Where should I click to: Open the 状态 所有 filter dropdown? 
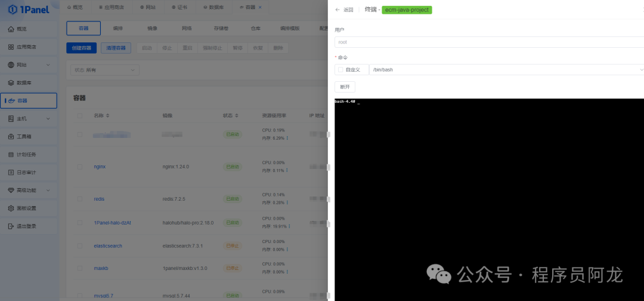105,70
